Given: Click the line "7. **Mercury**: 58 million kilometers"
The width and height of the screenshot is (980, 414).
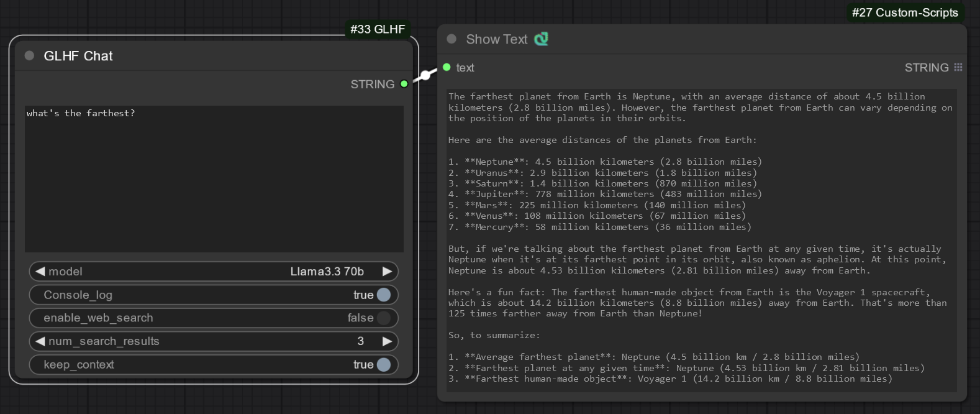Looking at the screenshot, I should [x=600, y=227].
